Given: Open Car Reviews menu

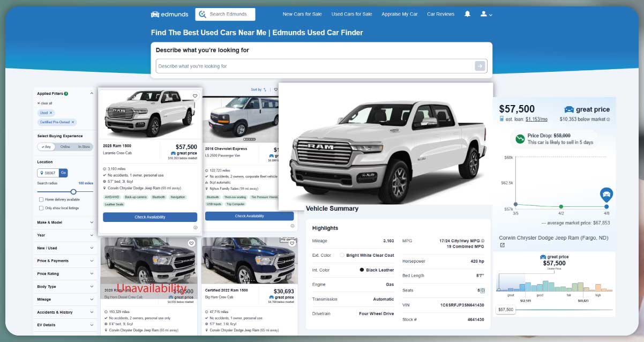Looking at the screenshot, I should pyautogui.click(x=440, y=14).
